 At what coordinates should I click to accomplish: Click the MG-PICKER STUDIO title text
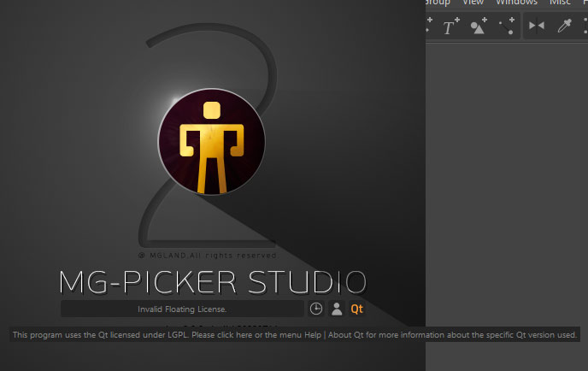[x=213, y=281]
